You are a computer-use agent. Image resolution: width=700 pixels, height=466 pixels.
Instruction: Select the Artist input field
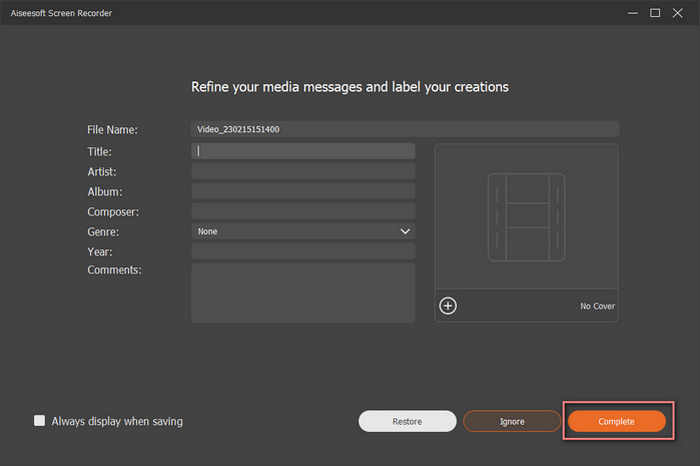[x=303, y=171]
